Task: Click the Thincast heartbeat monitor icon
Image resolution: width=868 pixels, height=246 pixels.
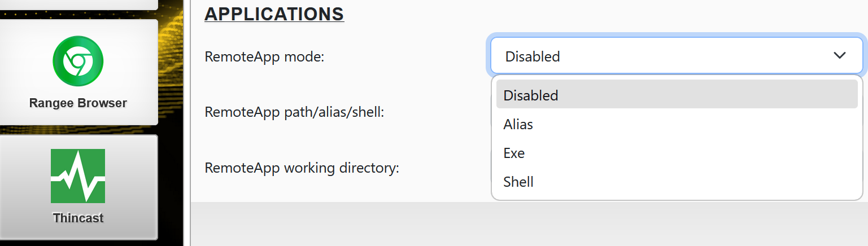Action: (x=78, y=176)
